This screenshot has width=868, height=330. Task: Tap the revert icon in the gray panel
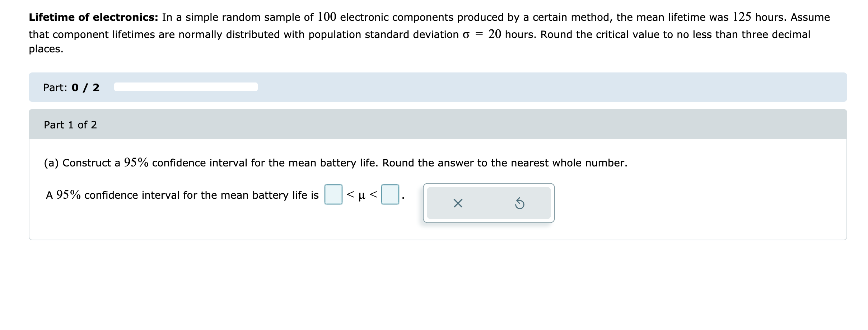520,203
